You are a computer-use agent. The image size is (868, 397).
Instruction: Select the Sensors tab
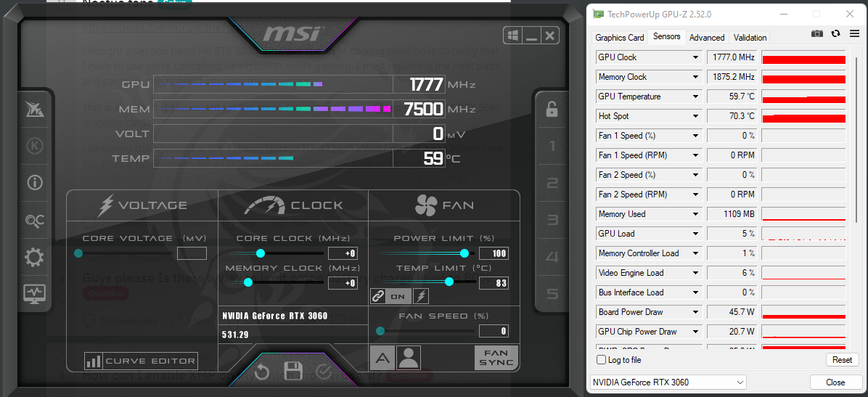(666, 36)
